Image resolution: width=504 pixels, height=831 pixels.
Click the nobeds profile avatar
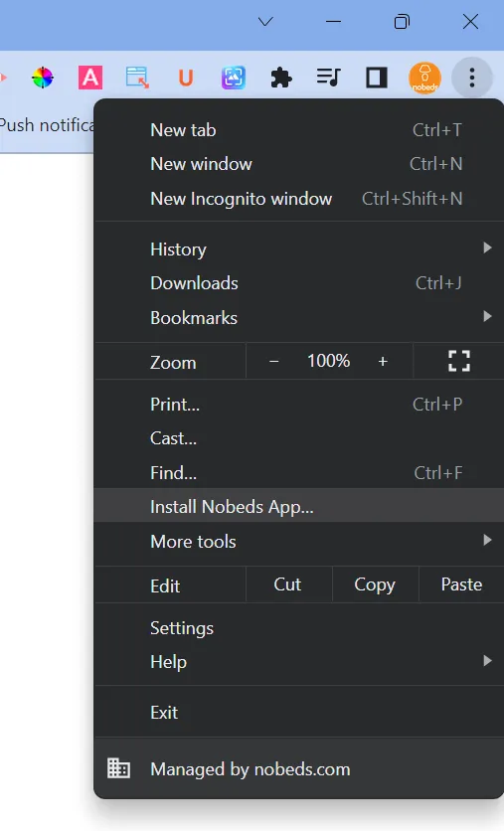coord(424,78)
